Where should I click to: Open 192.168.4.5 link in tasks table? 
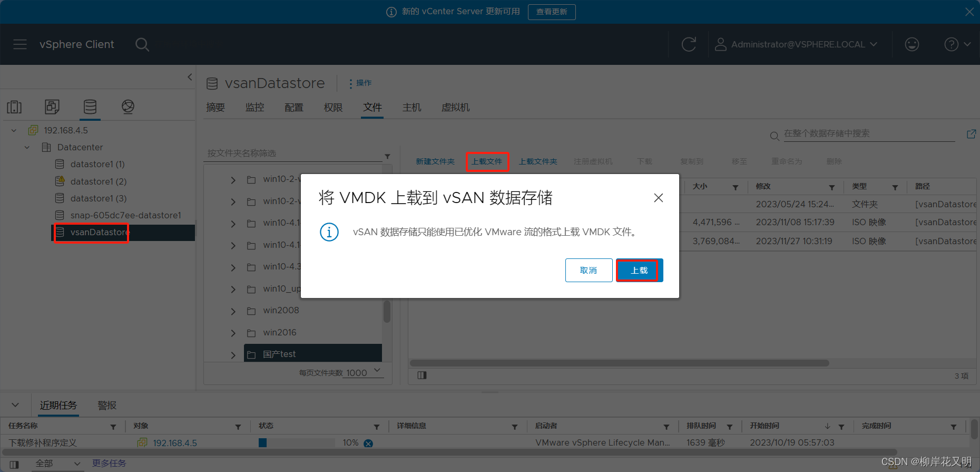coord(175,443)
